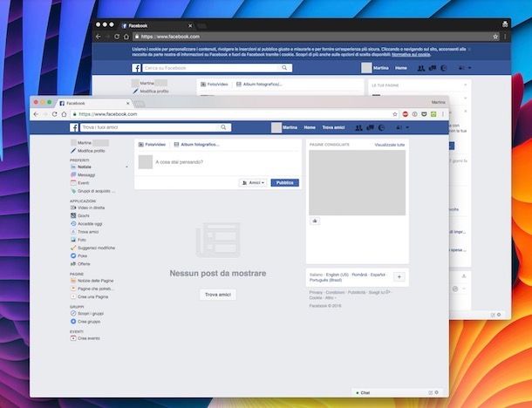The image size is (532, 408).
Task: Open Accadde oggi in the sidebar
Action: click(x=86, y=224)
